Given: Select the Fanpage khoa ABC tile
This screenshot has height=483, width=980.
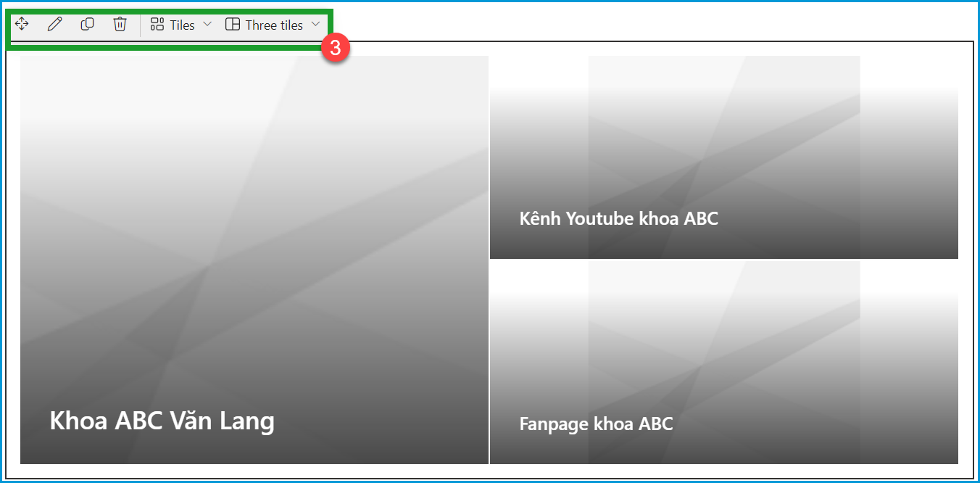Looking at the screenshot, I should click(x=724, y=363).
